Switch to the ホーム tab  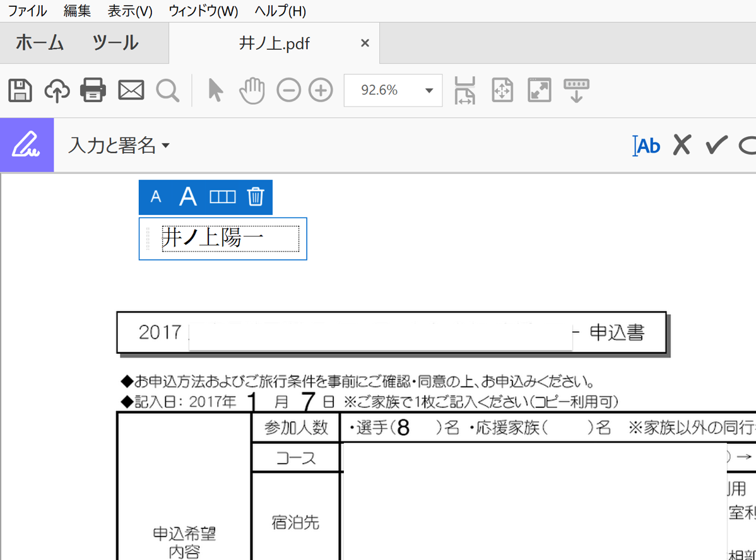40,43
